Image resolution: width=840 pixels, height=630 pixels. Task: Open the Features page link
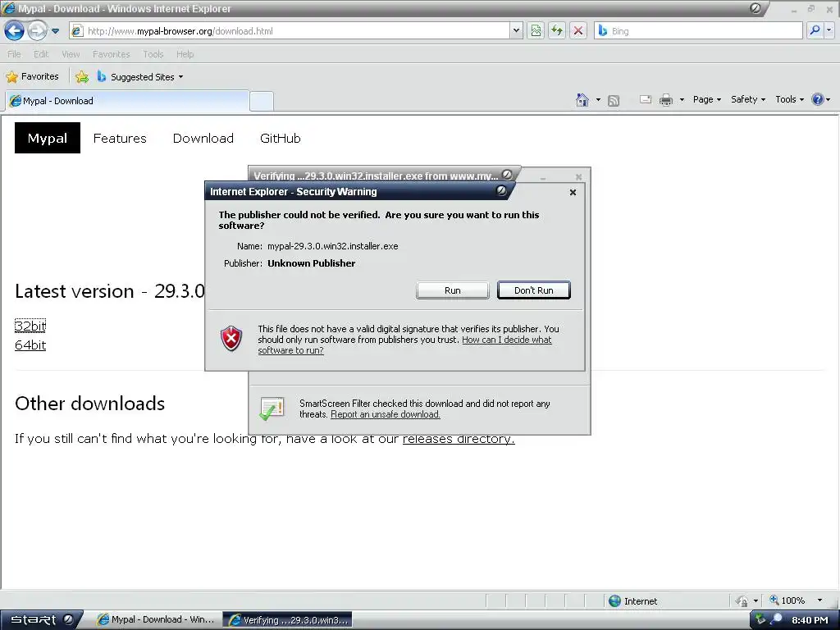[x=120, y=138]
